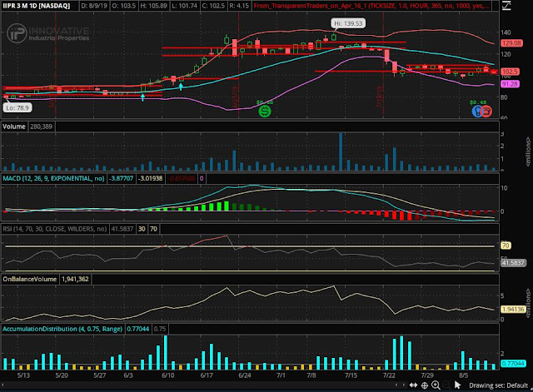Screen dimensions: 533x392
Task: Click the scroll left arrow at chart bottom
Action: (396, 385)
